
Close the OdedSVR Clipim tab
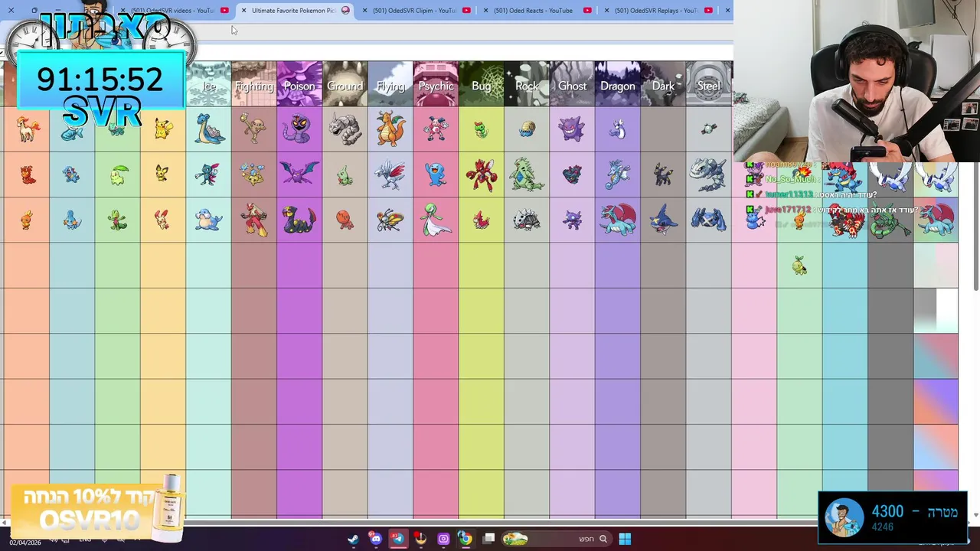(364, 10)
